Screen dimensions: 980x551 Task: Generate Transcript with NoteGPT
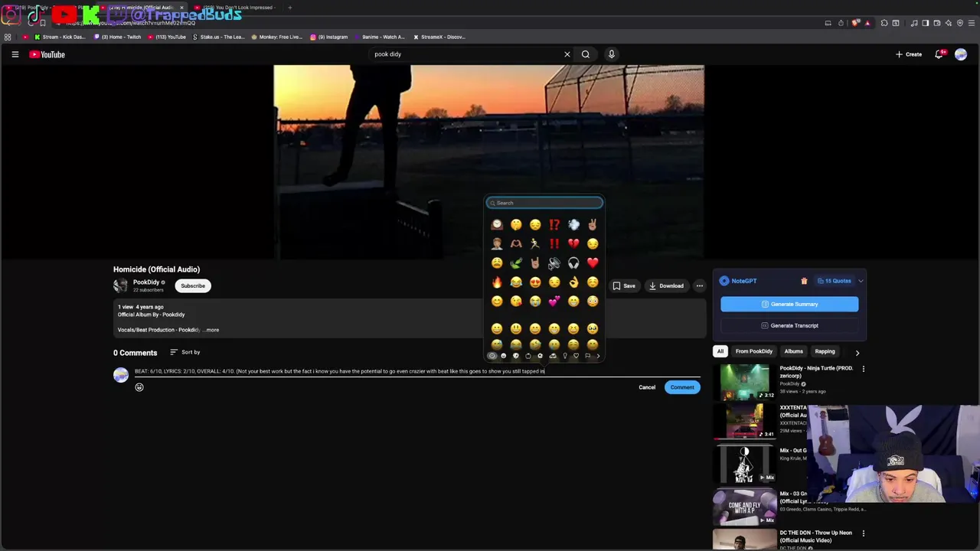click(789, 325)
